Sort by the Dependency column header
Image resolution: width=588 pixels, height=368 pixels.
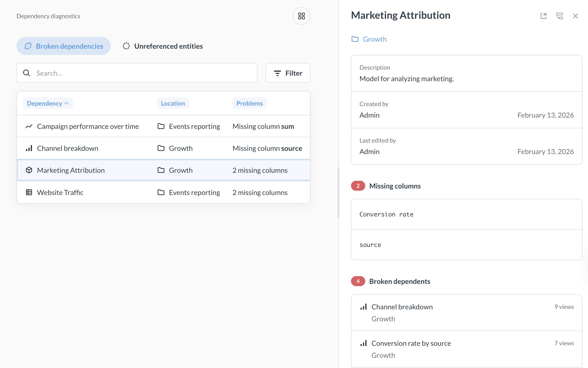47,103
